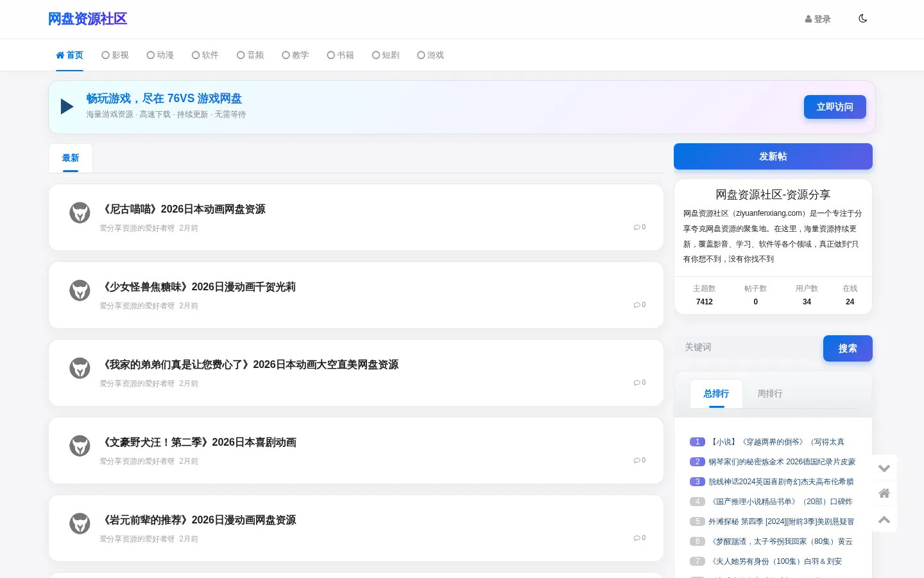
Task: Click the author avatar beside 《岩元前辈的推荐》
Action: tap(80, 523)
